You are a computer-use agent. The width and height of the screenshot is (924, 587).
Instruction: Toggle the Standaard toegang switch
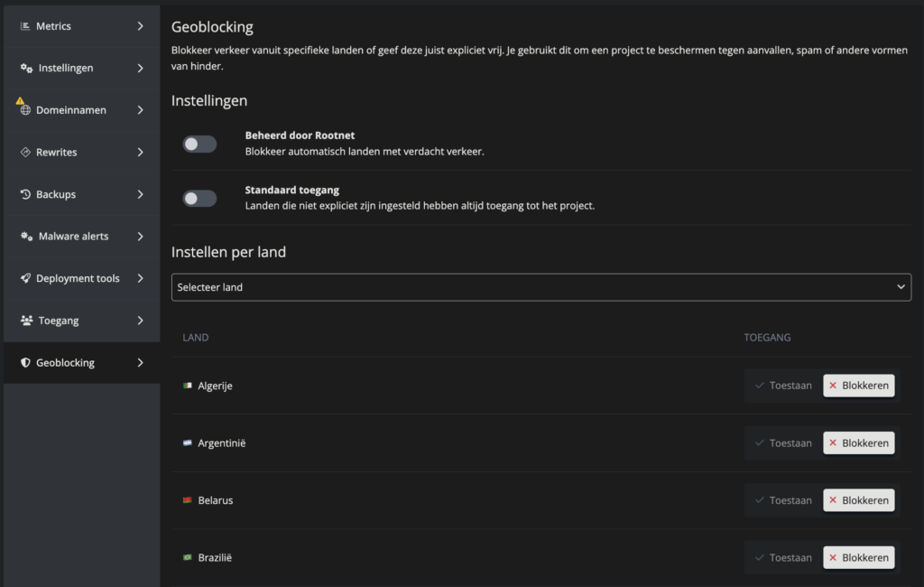click(199, 198)
